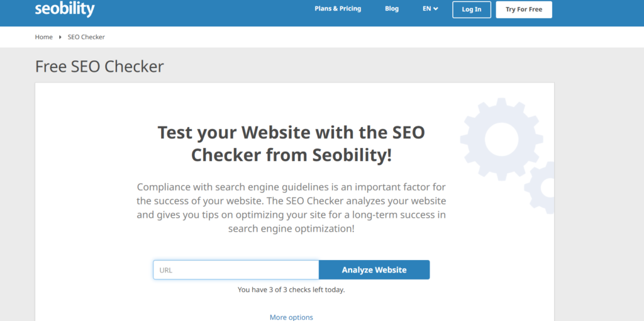The image size is (644, 321).
Task: Focus the URL input field
Action: [236, 269]
